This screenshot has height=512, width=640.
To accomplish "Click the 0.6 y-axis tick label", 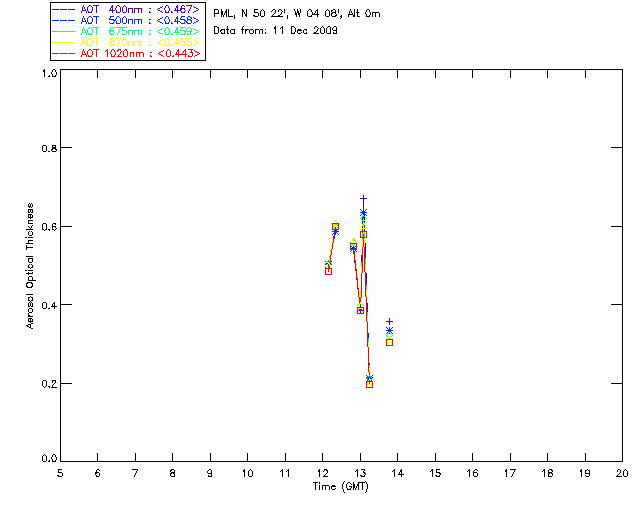I will 49,227.
